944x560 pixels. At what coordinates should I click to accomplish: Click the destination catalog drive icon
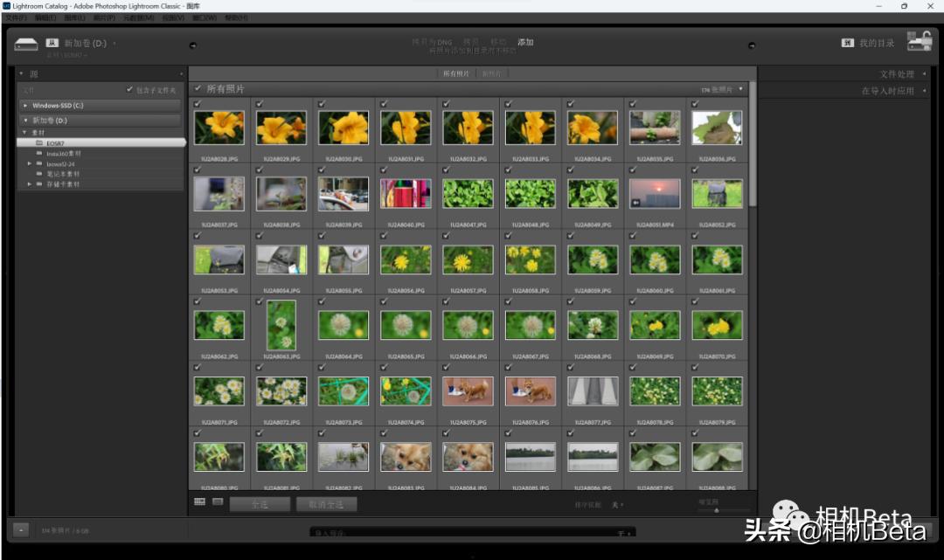pos(919,42)
